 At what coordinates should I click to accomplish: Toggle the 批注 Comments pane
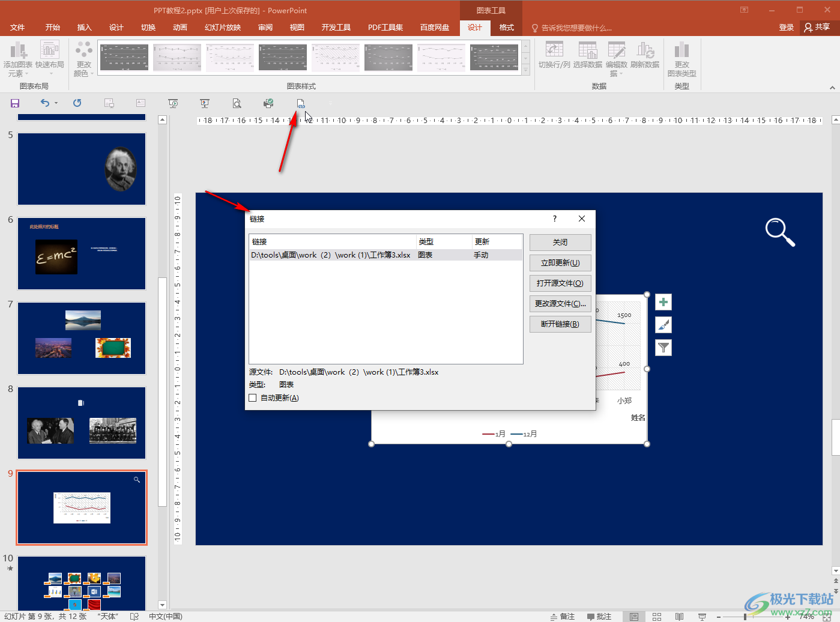[599, 617]
